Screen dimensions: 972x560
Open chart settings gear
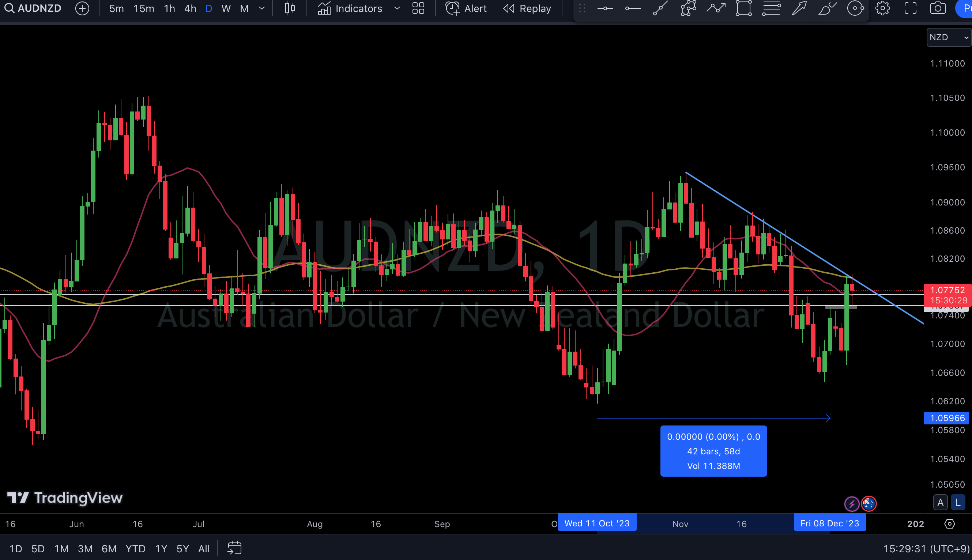tap(882, 8)
